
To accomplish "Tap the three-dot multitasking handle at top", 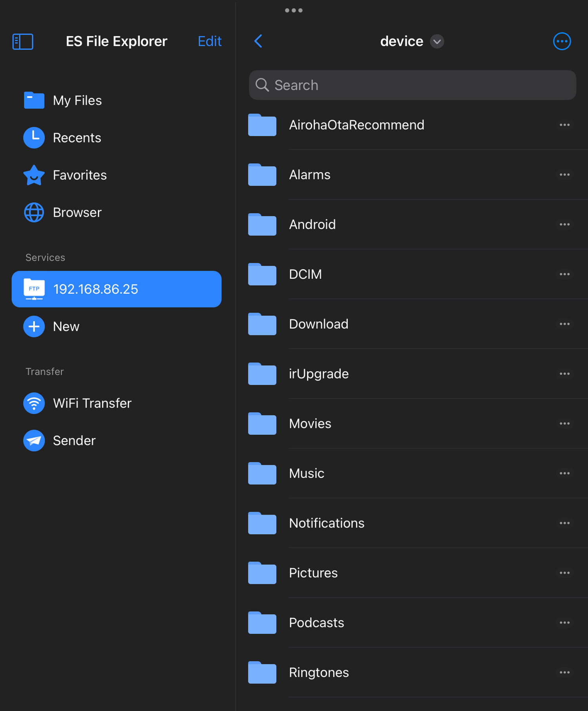I will (294, 10).
